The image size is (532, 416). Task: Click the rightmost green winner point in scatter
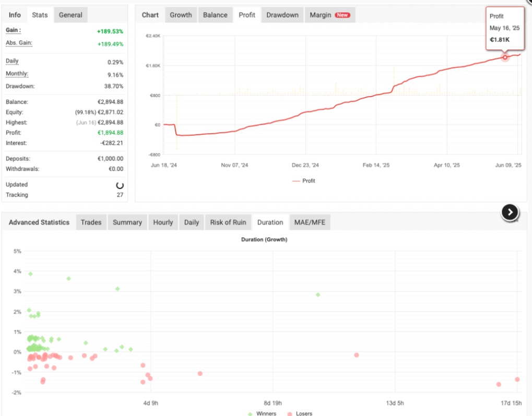tap(317, 295)
